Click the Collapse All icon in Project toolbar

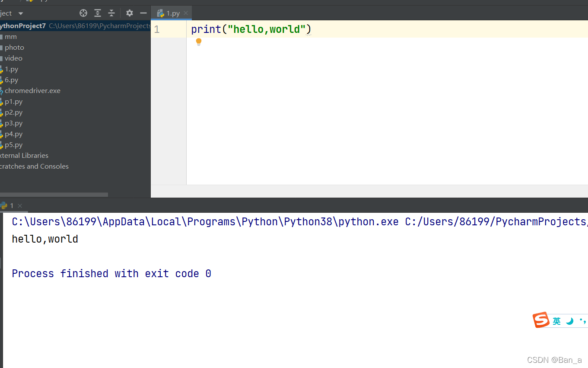(111, 13)
